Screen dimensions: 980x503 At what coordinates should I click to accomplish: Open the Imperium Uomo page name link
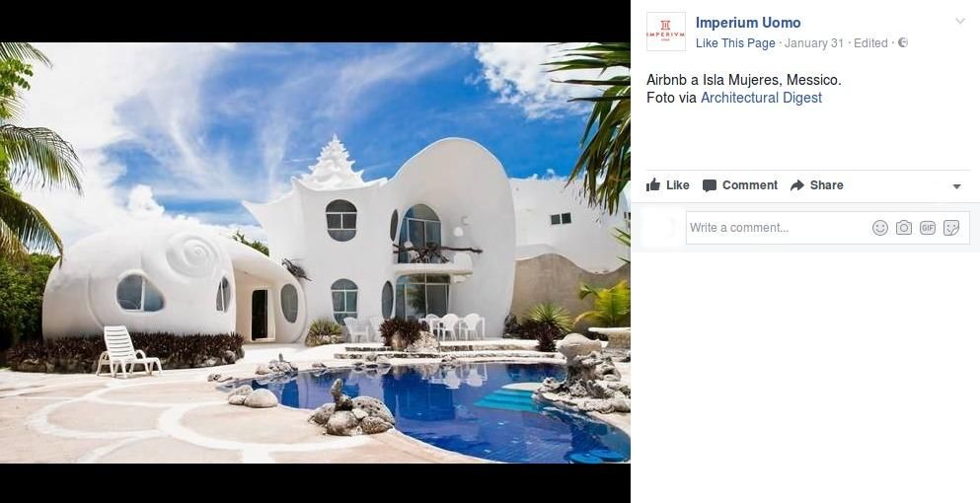[x=747, y=23]
